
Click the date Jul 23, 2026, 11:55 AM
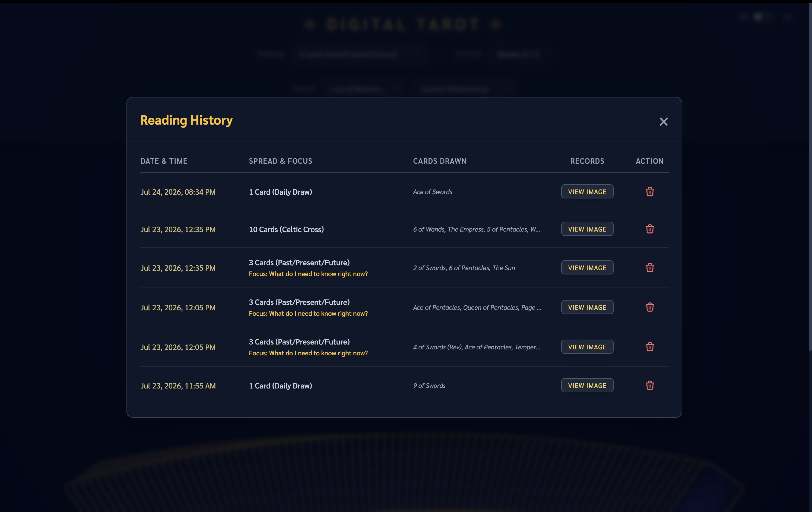click(178, 385)
